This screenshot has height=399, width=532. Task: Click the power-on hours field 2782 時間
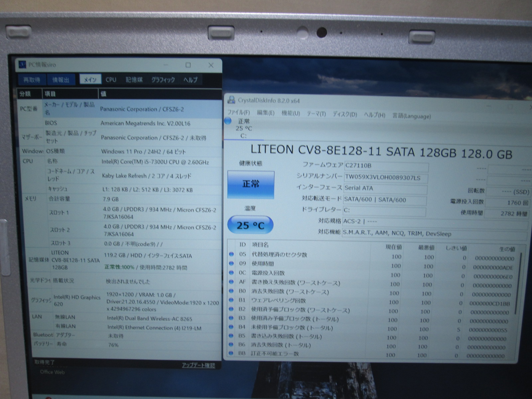(507, 213)
